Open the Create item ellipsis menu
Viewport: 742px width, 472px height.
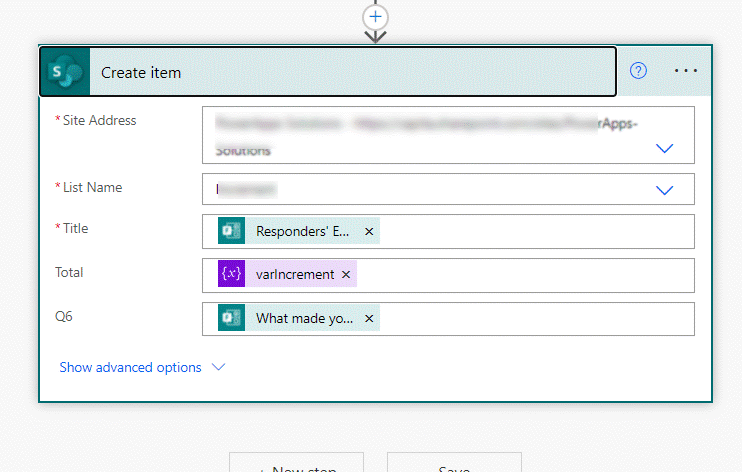[686, 71]
